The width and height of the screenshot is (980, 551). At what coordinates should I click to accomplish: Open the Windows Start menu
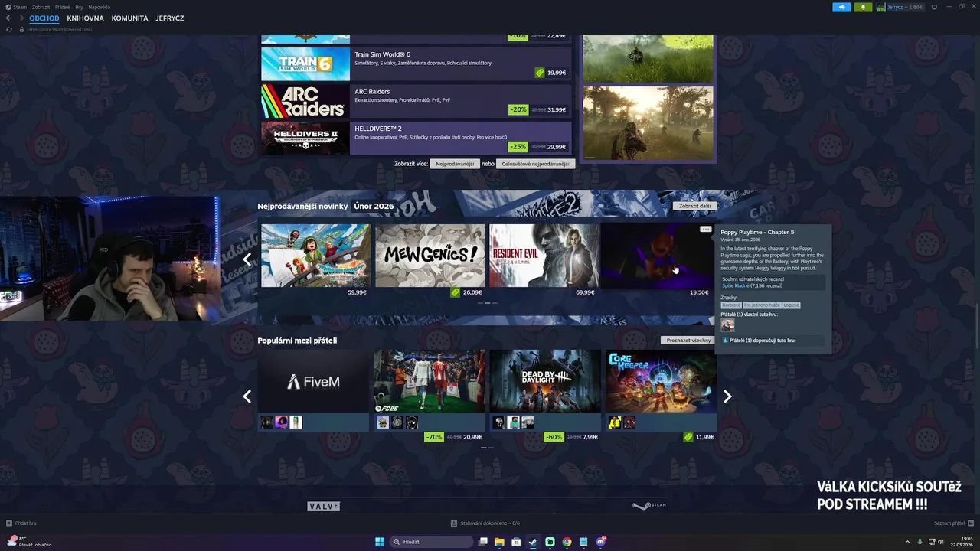(380, 542)
